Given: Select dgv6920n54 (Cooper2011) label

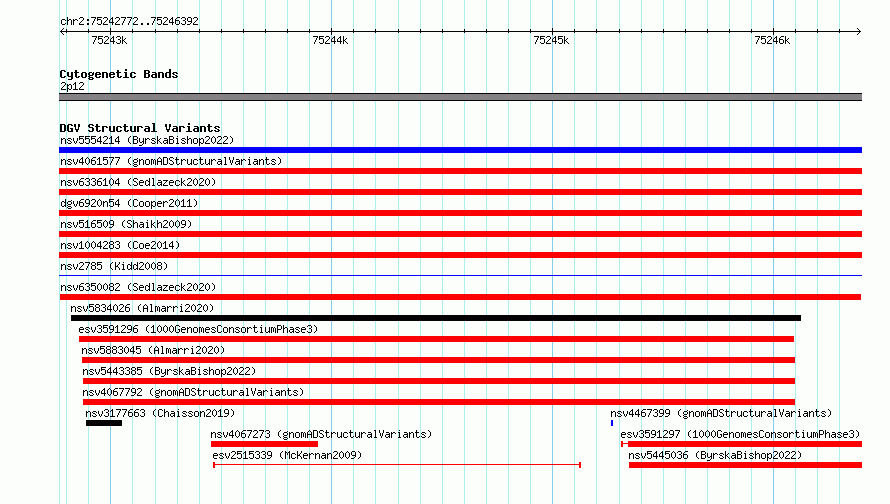Looking at the screenshot, I should pyautogui.click(x=129, y=203).
